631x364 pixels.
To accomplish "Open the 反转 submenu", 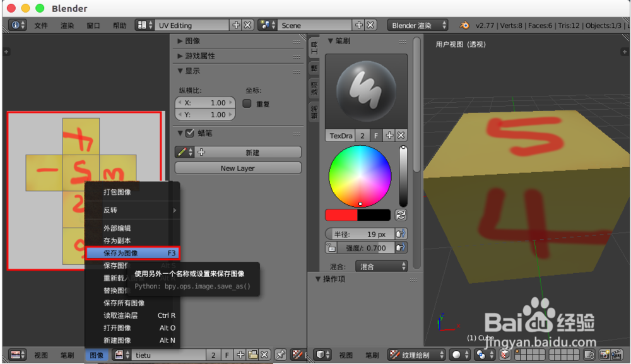I will click(133, 210).
